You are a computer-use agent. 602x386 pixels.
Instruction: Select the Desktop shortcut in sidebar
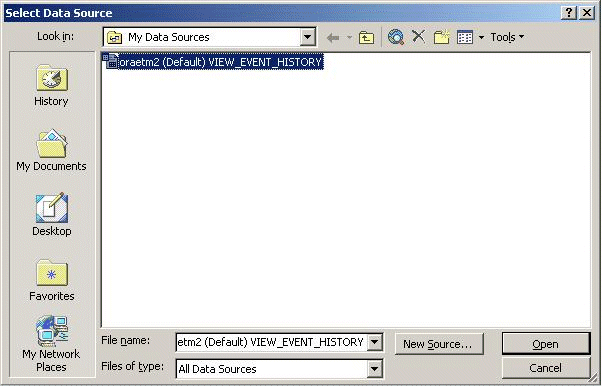pyautogui.click(x=51, y=215)
